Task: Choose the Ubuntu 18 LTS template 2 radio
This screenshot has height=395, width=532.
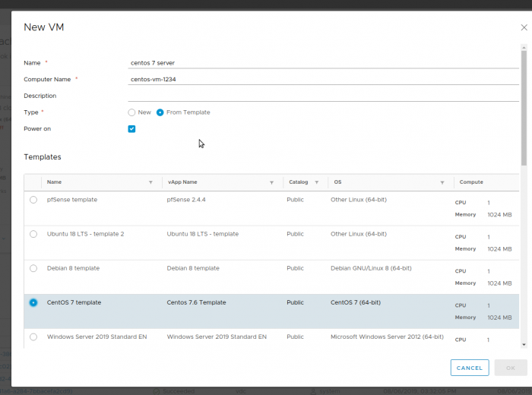Action: (33, 234)
